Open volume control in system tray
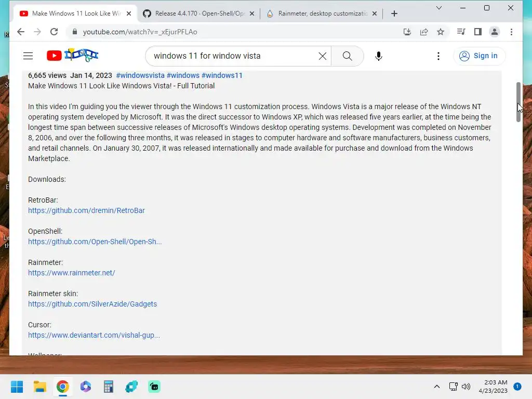The width and height of the screenshot is (532, 399). tap(466, 387)
